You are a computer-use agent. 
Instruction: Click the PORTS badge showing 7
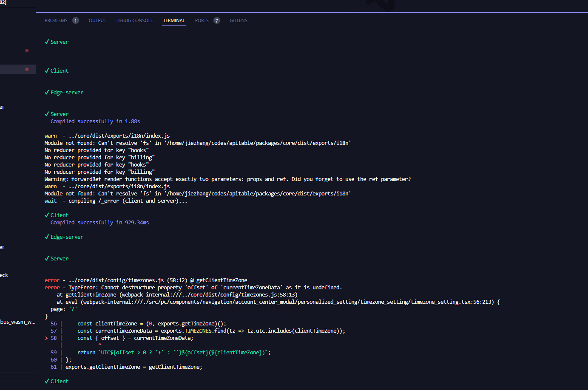(216, 20)
